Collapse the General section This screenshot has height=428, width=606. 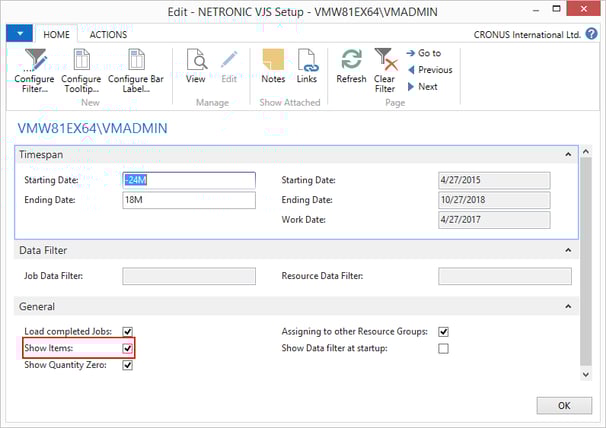click(x=568, y=307)
